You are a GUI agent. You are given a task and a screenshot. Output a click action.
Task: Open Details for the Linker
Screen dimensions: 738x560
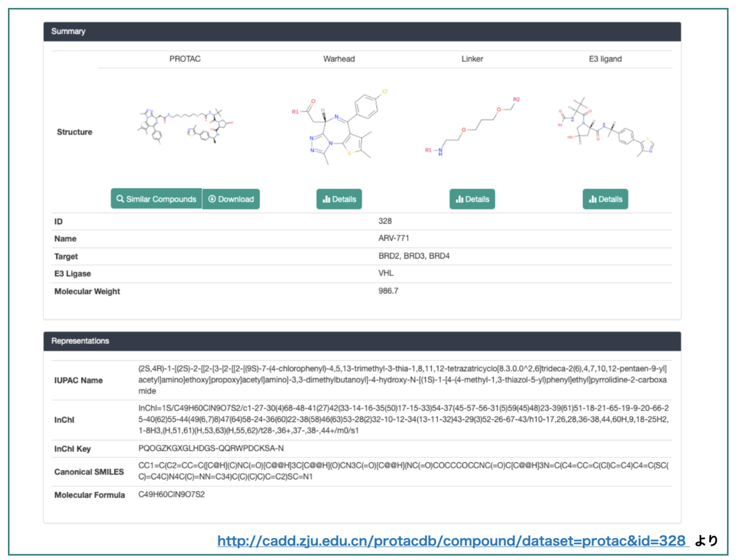click(x=472, y=199)
